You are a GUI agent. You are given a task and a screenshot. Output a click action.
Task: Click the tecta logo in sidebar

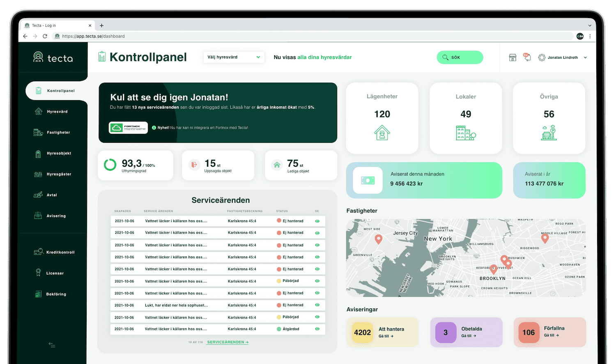click(x=53, y=58)
